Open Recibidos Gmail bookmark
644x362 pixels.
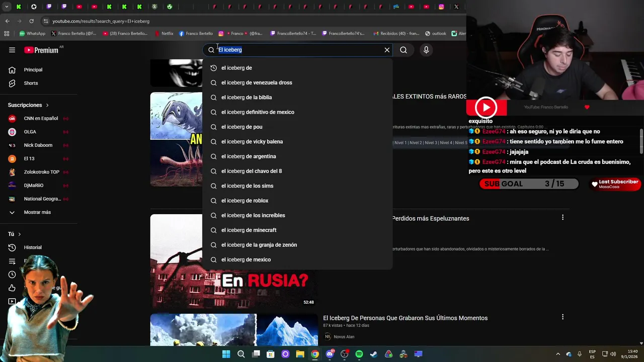tap(395, 34)
